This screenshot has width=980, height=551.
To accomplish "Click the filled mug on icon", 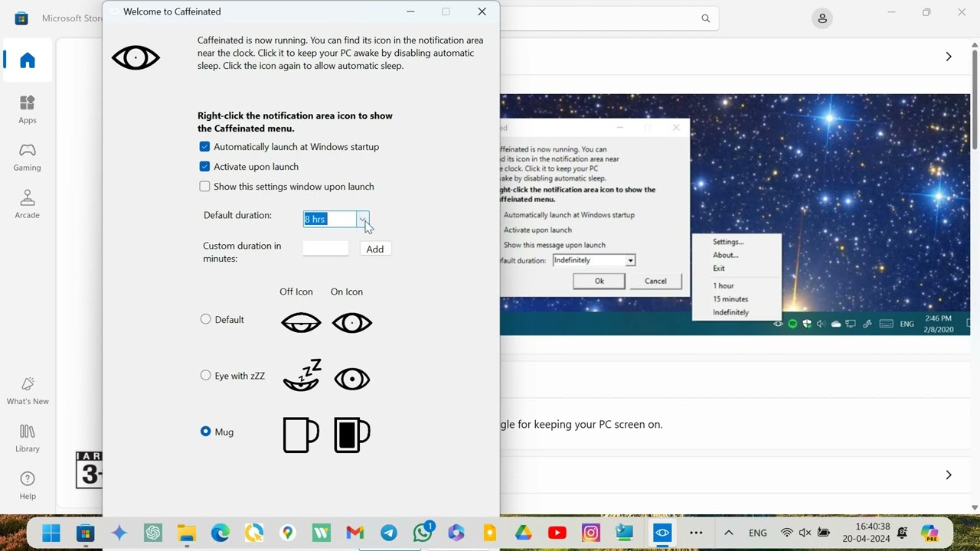I will pos(352,435).
